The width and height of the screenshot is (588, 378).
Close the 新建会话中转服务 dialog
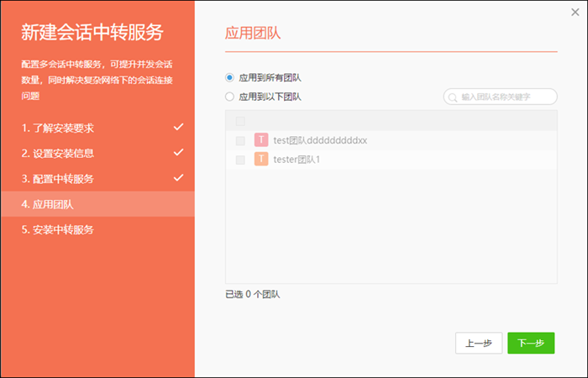click(x=574, y=12)
